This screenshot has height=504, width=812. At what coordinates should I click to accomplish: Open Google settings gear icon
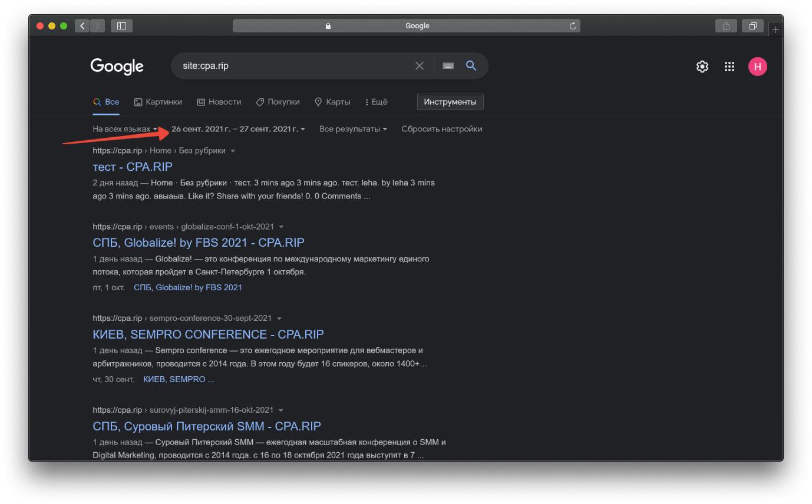(x=702, y=67)
